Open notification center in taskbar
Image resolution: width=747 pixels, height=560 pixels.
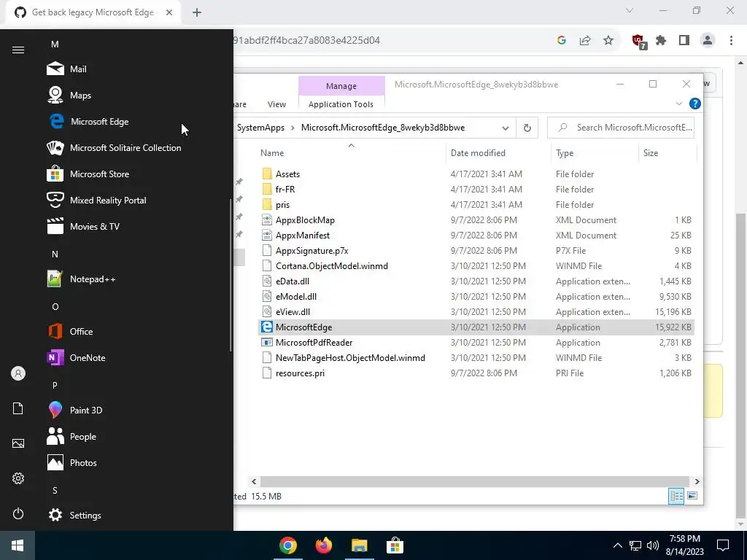coord(723,545)
